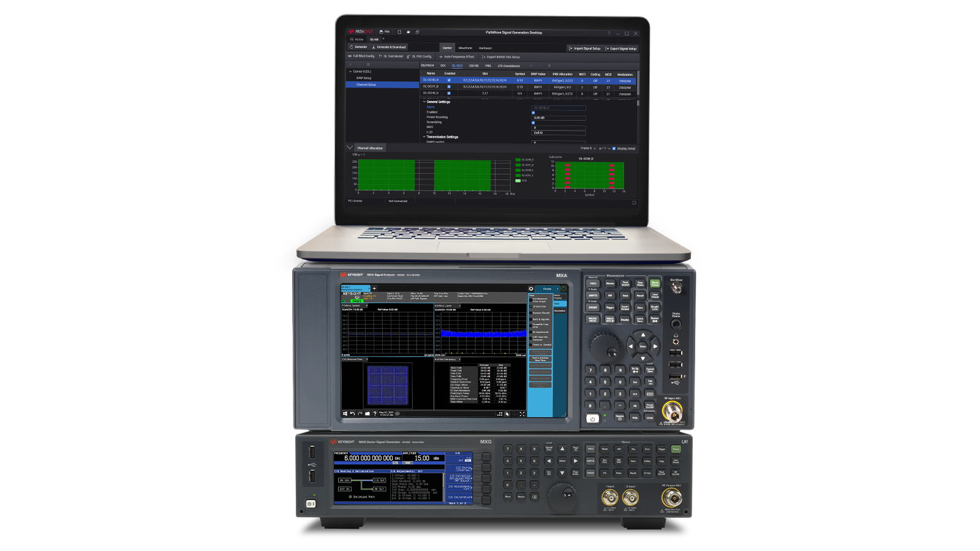Viewport: 980px width, 551px height.
Task: Open the PathWave help question mark
Action: click(609, 33)
